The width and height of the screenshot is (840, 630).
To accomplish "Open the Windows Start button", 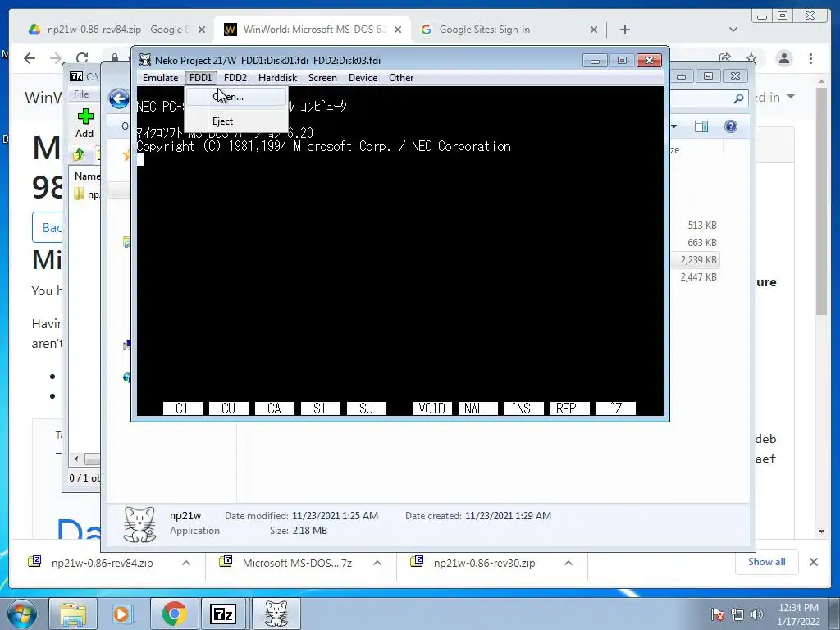I will pos(21,614).
